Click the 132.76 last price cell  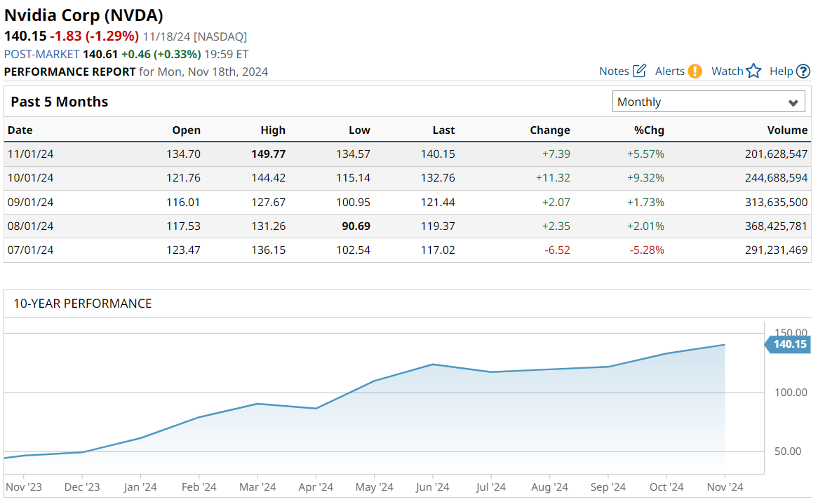(x=438, y=178)
